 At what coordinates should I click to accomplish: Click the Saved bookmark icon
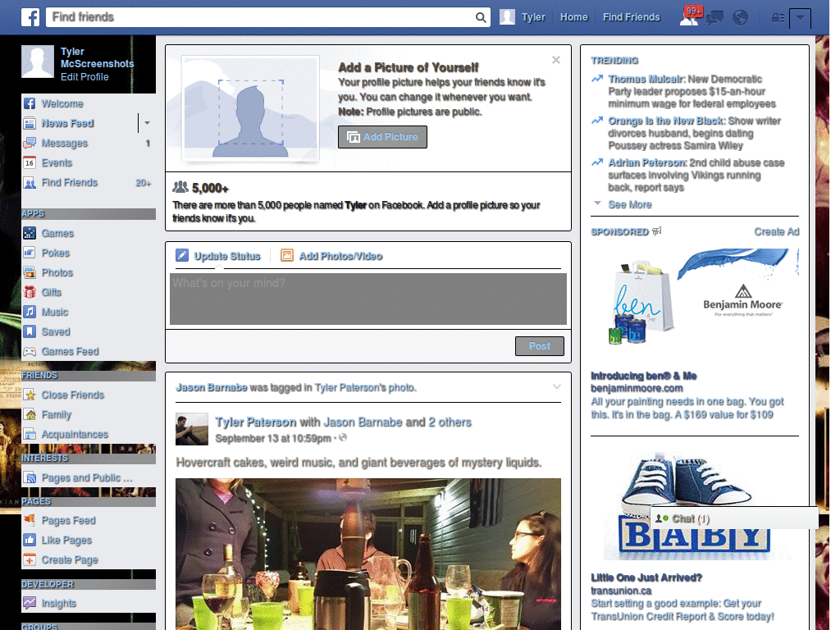pyautogui.click(x=30, y=331)
